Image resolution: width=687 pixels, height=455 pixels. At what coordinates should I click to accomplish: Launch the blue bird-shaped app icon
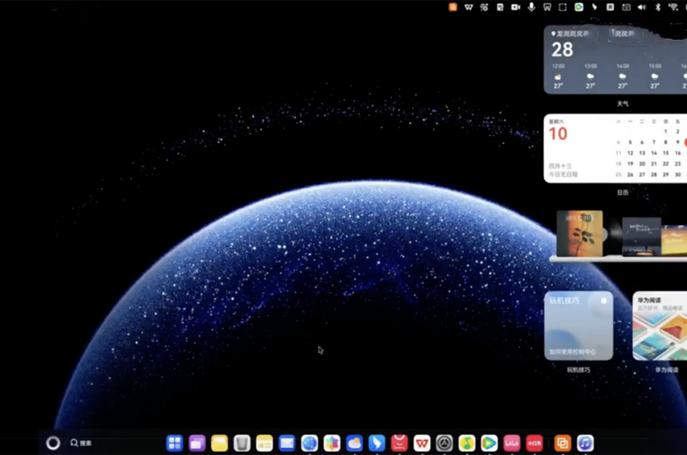click(377, 443)
